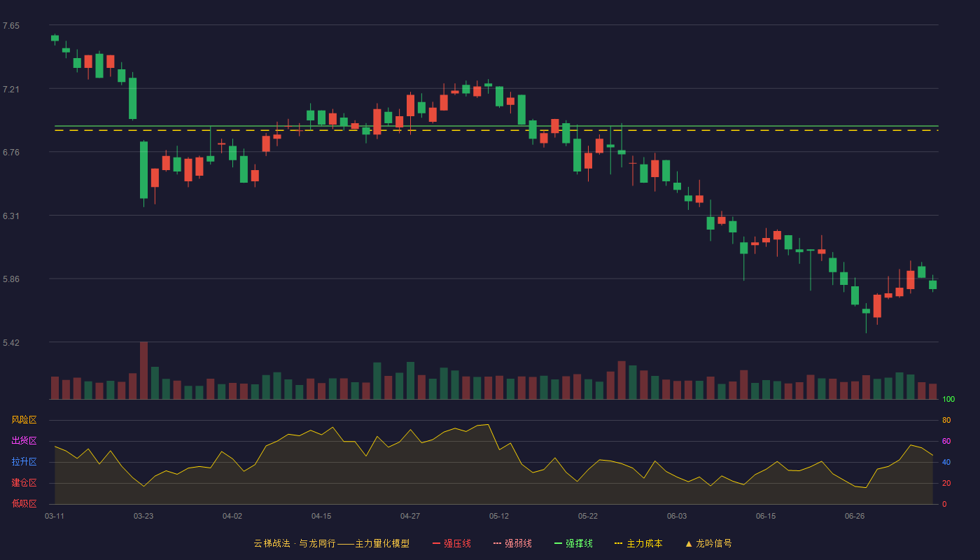
Task: Click the 7.65 price axis label
Action: 11,26
